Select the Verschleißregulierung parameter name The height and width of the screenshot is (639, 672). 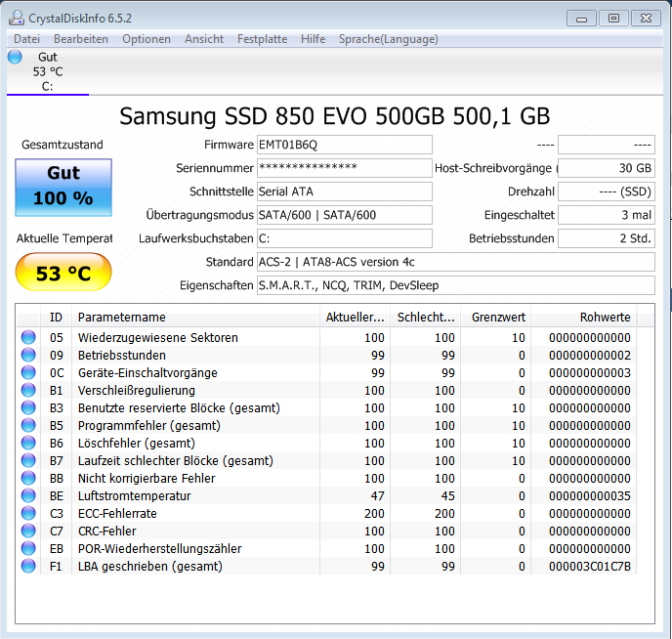[x=137, y=391]
